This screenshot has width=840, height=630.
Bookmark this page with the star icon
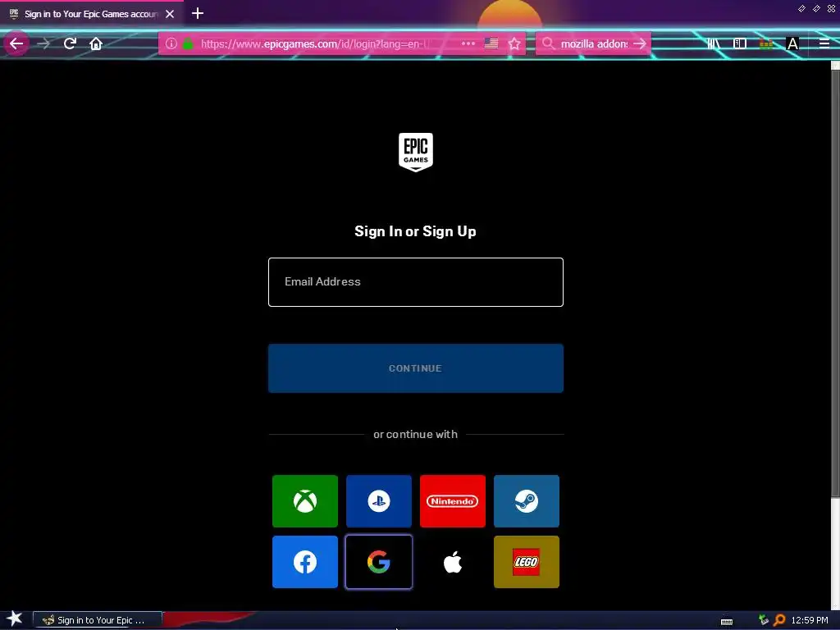[514, 43]
